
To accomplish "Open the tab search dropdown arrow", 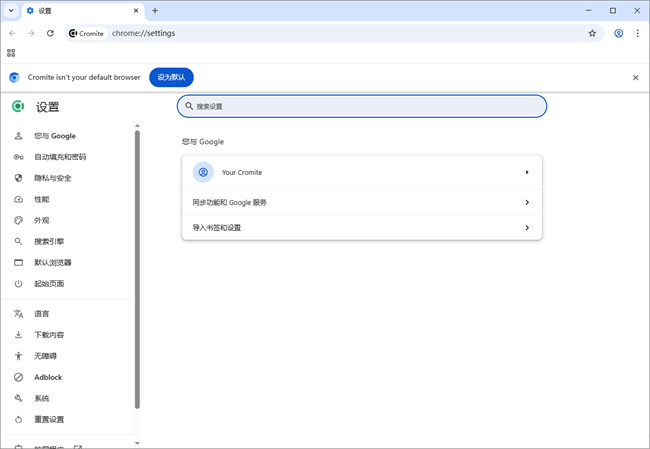I will pos(11,11).
